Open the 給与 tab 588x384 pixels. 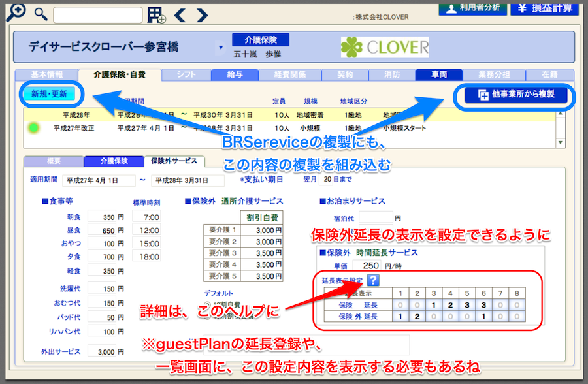(x=235, y=74)
